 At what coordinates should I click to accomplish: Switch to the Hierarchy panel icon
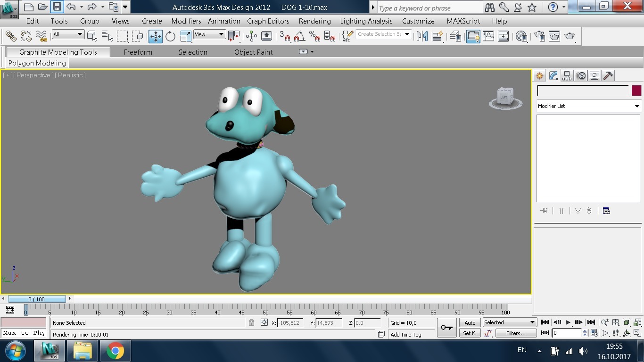tap(567, 76)
